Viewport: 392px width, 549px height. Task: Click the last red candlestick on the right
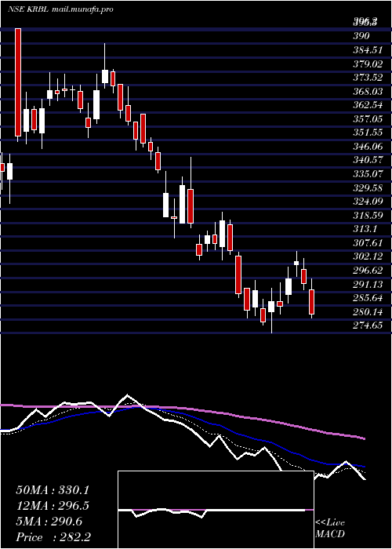tap(311, 302)
